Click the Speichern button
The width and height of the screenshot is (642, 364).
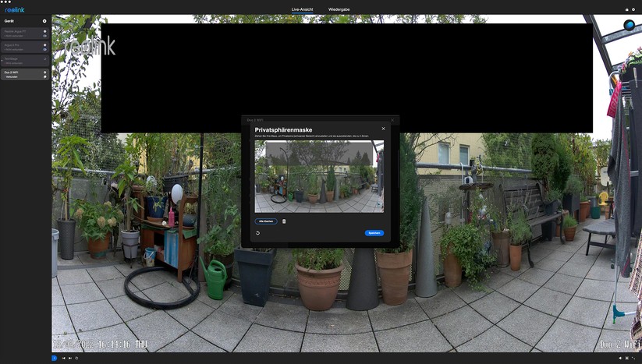[374, 233]
